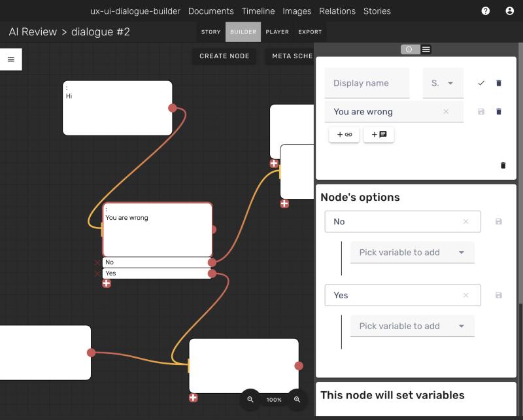Screen dimensions: 523x420
Task: Remove the 'Yes' option from node
Action: pos(97,273)
